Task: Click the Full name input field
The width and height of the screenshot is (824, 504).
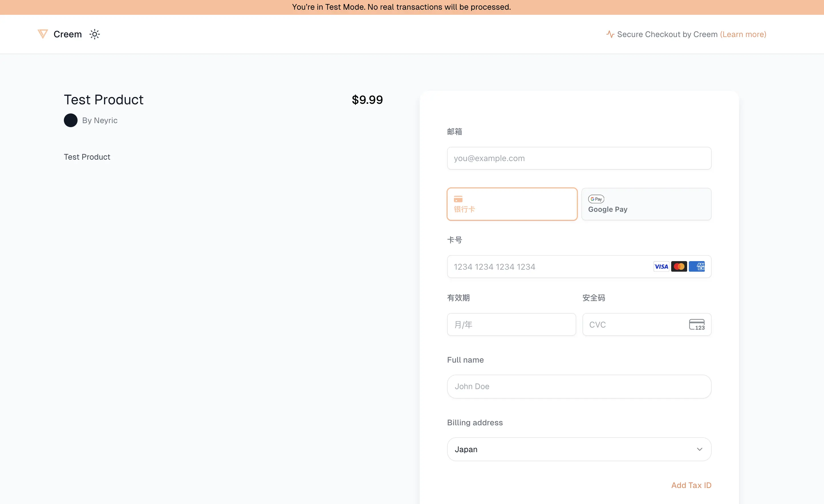Action: [x=579, y=386]
